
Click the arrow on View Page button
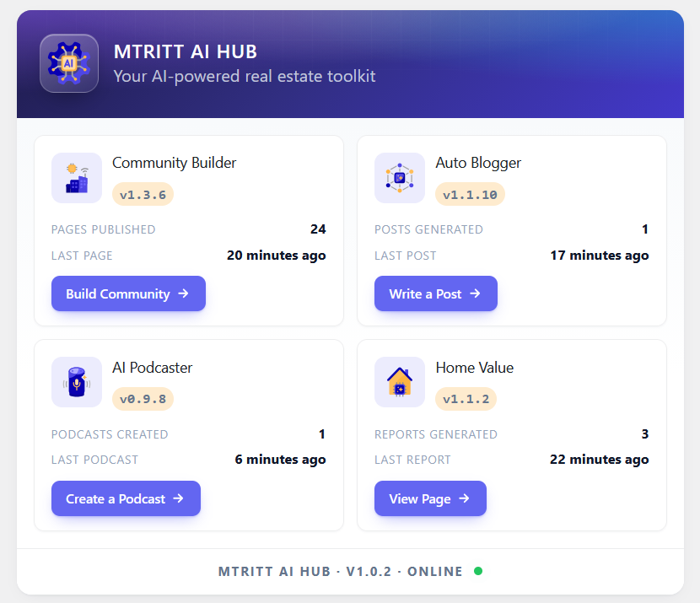pyautogui.click(x=465, y=498)
